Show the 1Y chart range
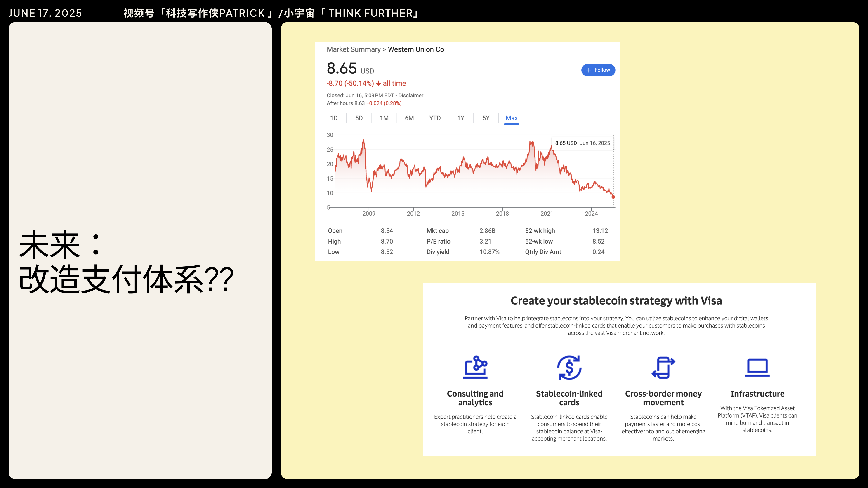868x488 pixels. (x=461, y=118)
